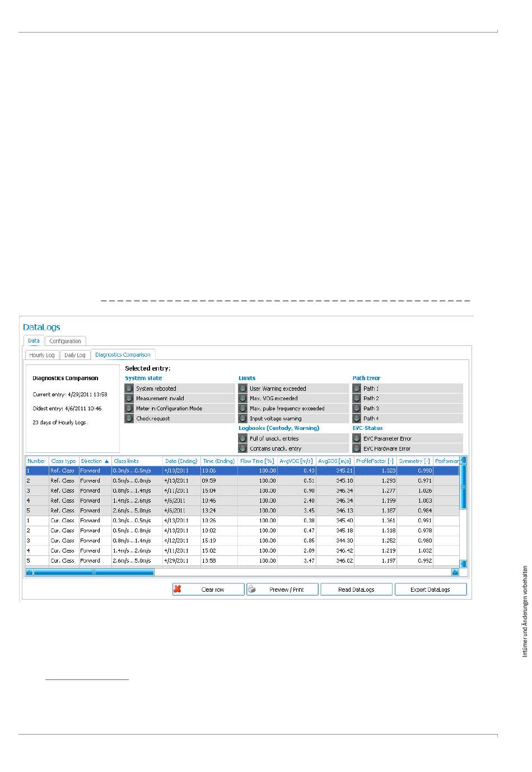Screen dimensions: 532x772
Task: Click the '23 days of Hourly Logs.' text
Action: (x=60, y=423)
